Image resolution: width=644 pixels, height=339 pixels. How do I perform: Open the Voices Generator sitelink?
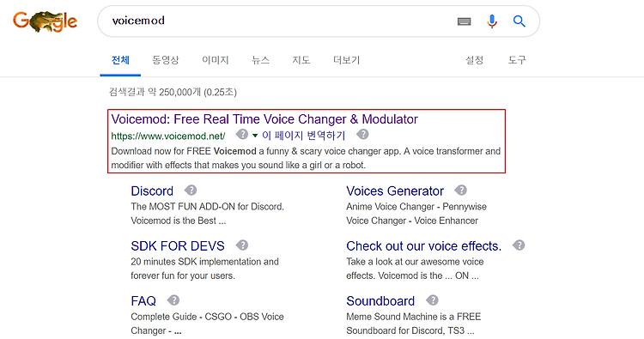[x=395, y=191]
